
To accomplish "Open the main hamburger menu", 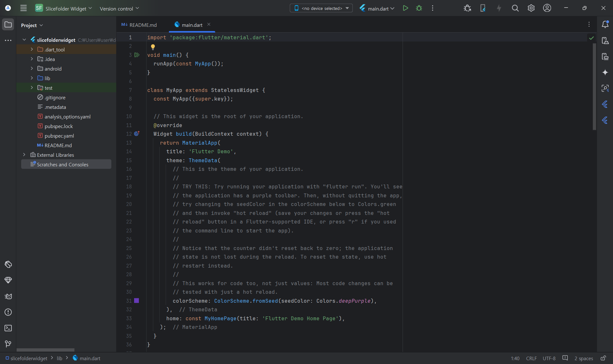I will point(23,8).
